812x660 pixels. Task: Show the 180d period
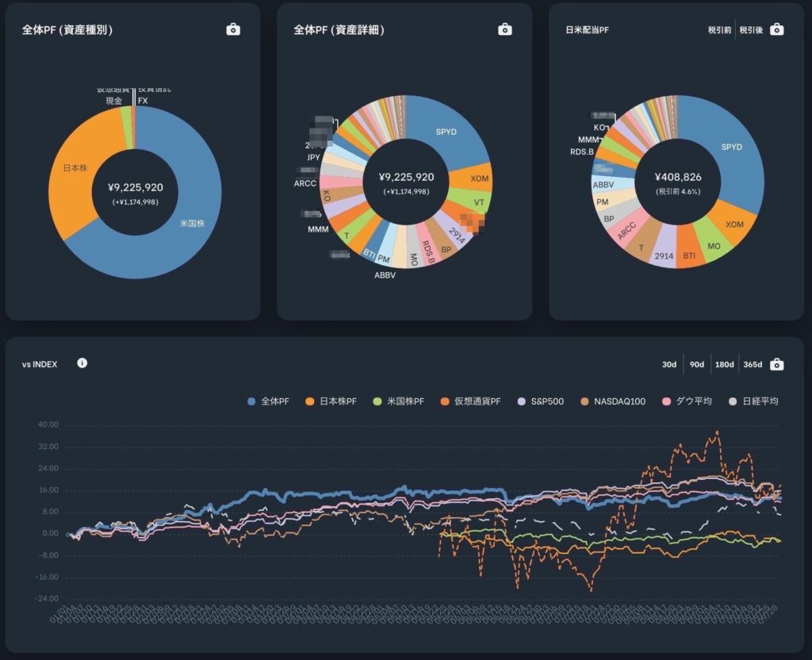click(x=725, y=365)
